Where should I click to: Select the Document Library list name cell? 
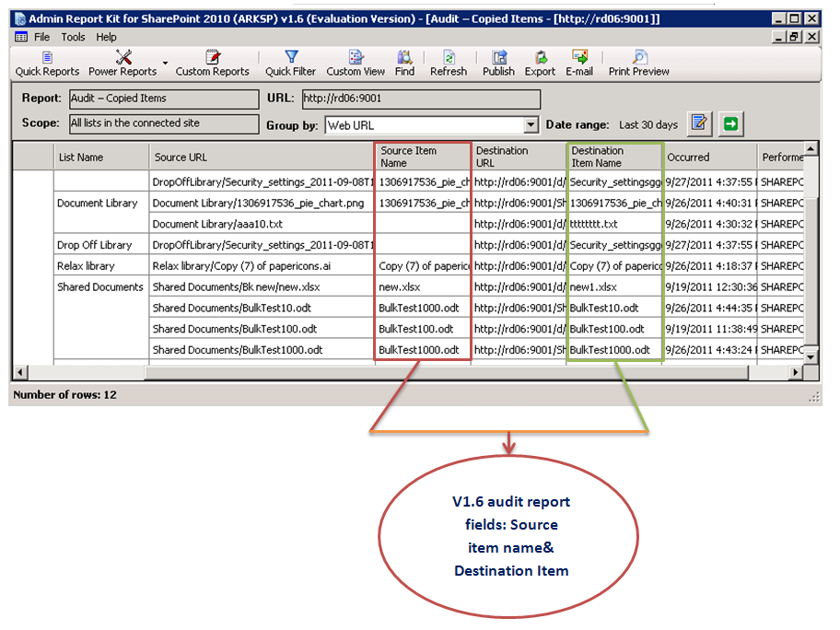click(101, 203)
